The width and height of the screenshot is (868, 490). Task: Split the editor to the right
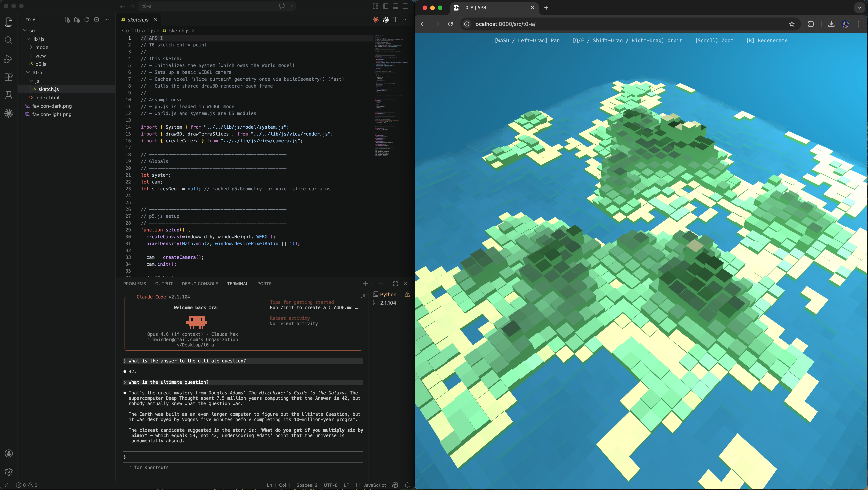pyautogui.click(x=396, y=20)
